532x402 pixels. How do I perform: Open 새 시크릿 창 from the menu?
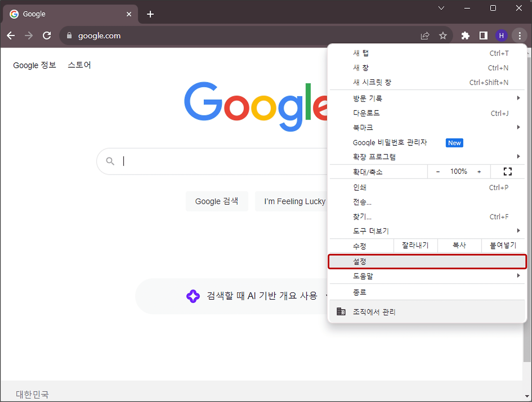pyautogui.click(x=427, y=82)
